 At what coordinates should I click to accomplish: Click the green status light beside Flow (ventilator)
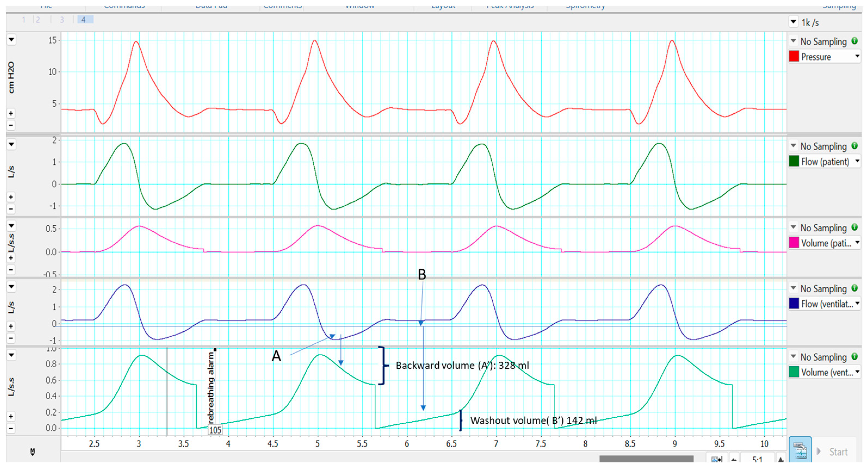854,288
